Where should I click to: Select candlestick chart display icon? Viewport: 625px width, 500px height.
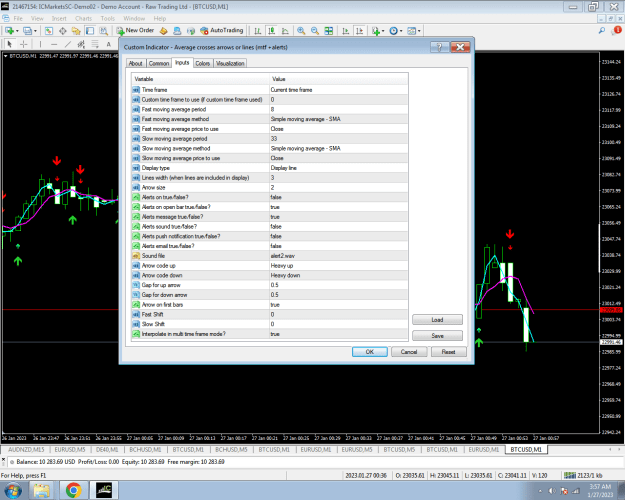coord(271,31)
